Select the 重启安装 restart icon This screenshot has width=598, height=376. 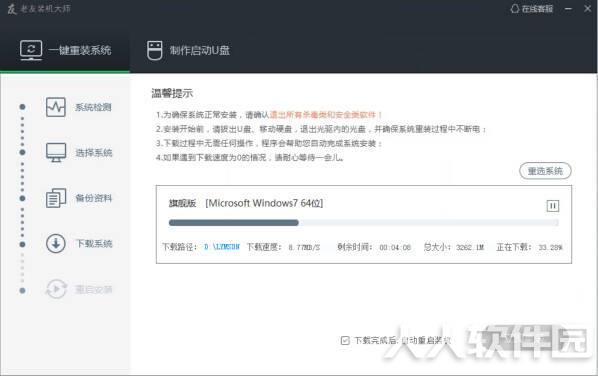[56, 289]
